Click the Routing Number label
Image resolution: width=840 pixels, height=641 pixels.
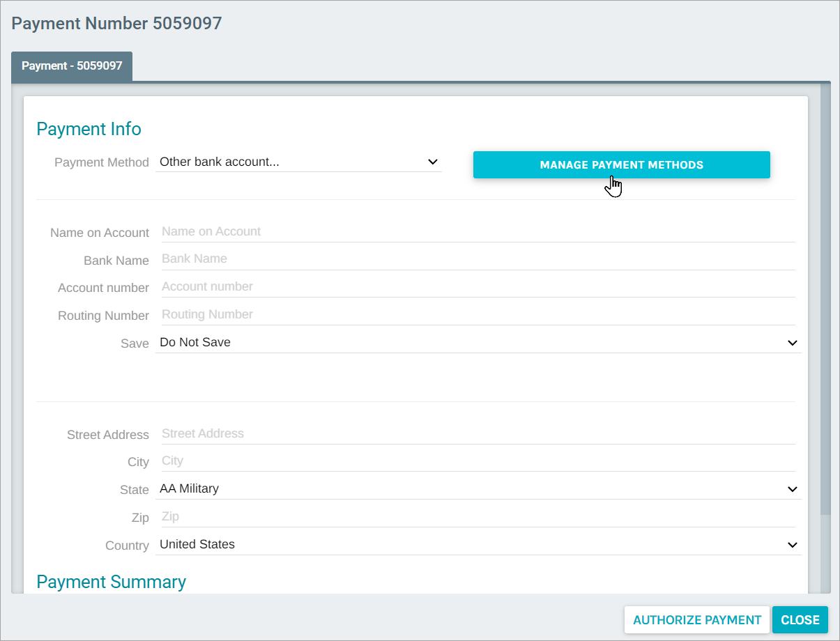103,316
